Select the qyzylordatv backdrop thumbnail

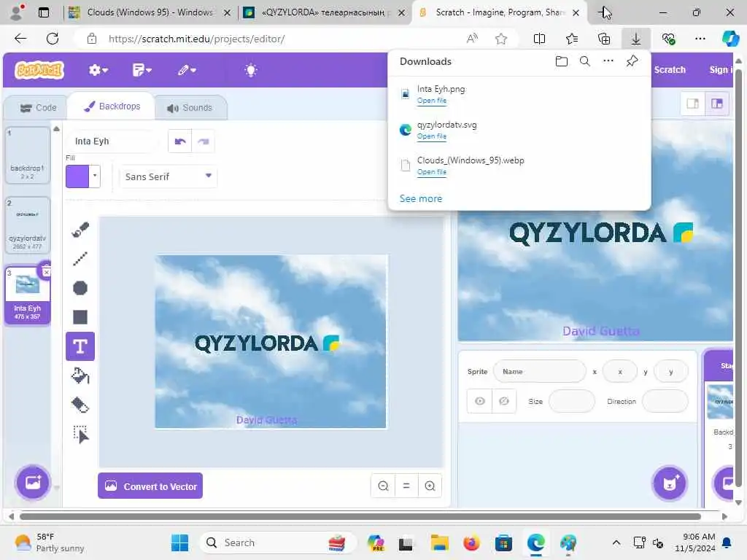28,225
